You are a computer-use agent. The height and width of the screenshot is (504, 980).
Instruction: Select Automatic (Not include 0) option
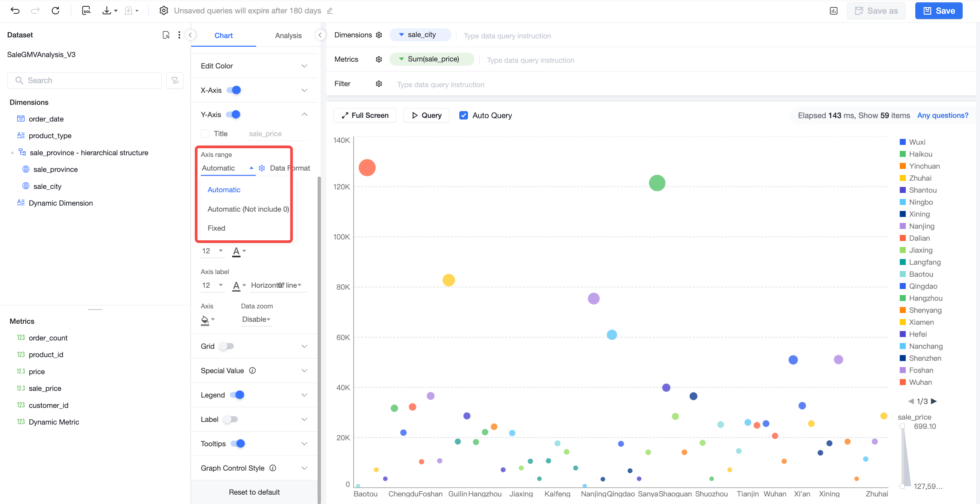click(x=248, y=209)
